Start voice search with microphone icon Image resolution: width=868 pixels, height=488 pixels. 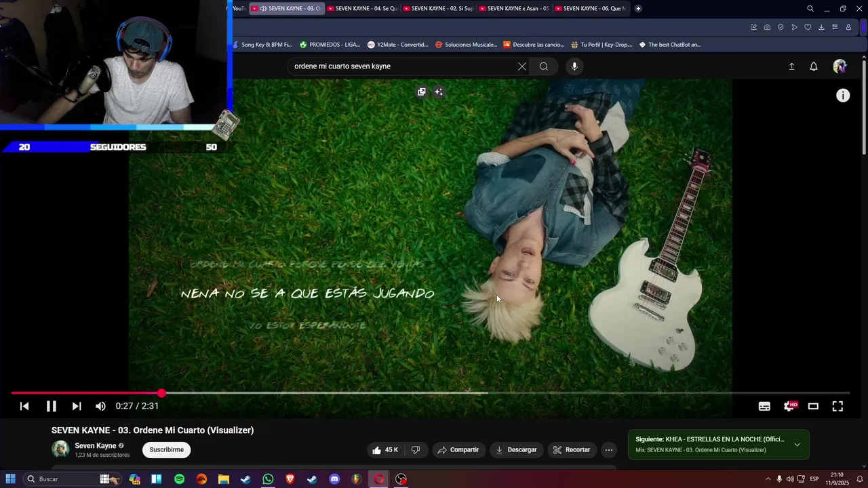[x=574, y=66]
